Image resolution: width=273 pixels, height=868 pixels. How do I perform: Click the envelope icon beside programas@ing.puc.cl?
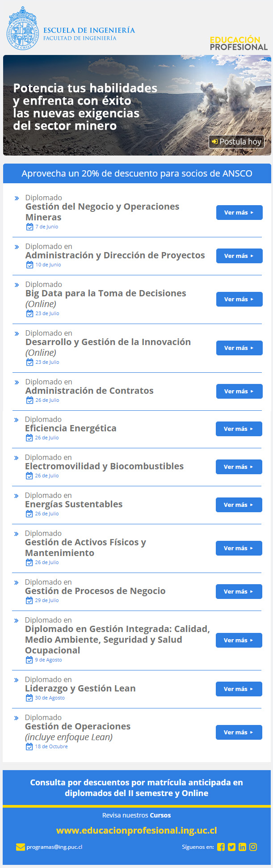(x=20, y=847)
